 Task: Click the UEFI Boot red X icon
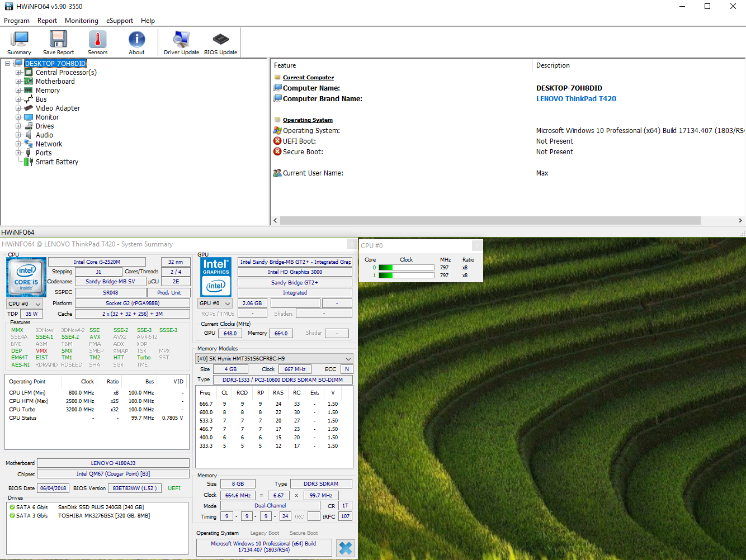point(277,141)
